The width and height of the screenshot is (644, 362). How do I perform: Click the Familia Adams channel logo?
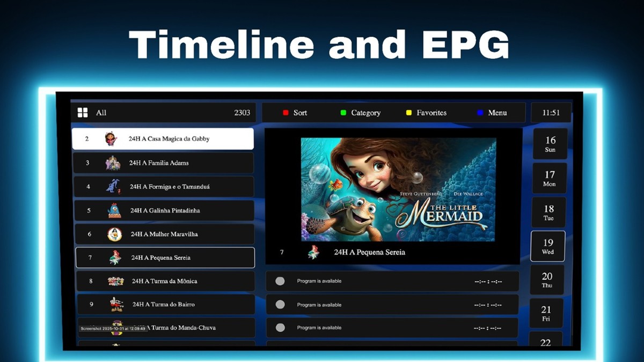coord(113,163)
